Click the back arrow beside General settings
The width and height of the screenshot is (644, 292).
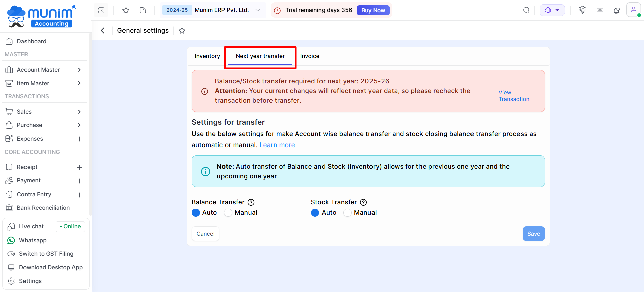click(x=103, y=31)
